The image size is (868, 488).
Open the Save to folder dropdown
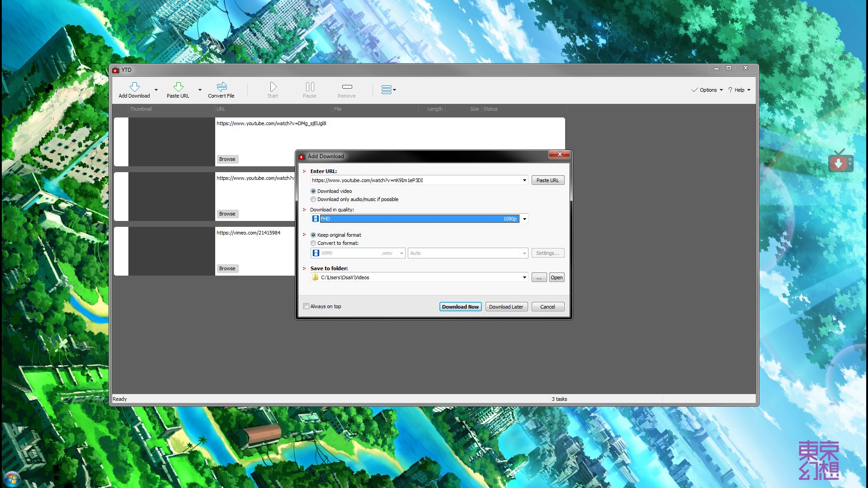coord(524,277)
